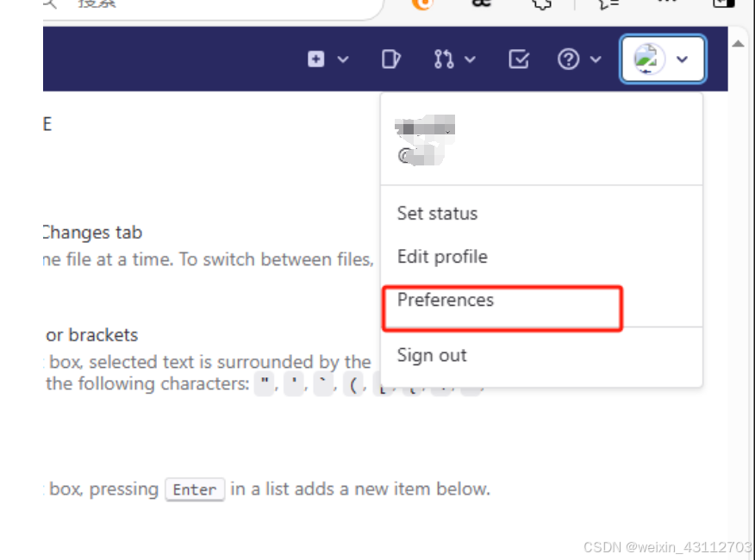Click the browser reading list icon
The height and width of the screenshot is (560, 755).
pyautogui.click(x=608, y=4)
